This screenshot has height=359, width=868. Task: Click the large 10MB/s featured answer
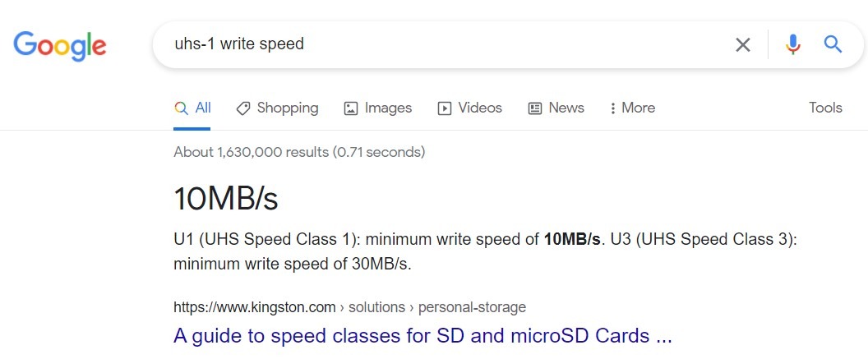point(226,199)
